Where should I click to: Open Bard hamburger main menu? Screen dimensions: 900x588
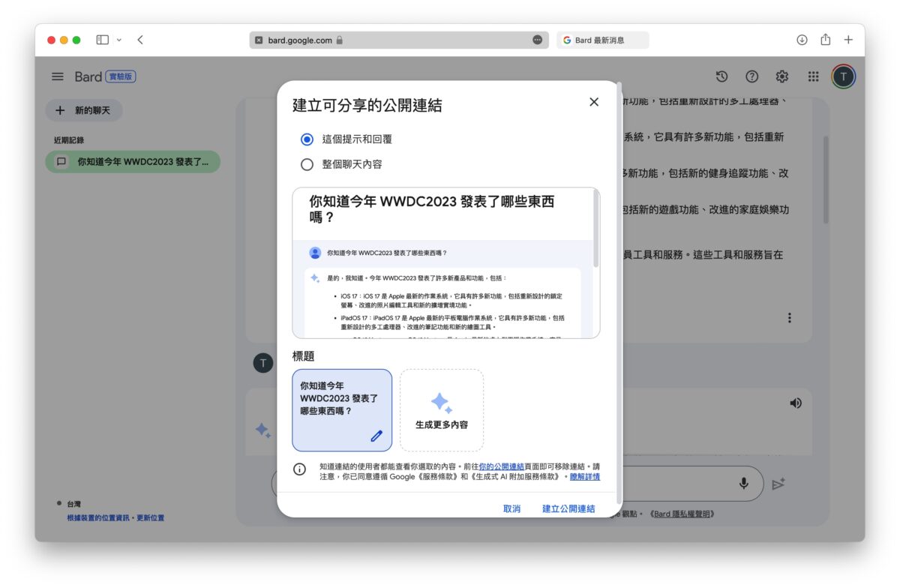tap(58, 76)
